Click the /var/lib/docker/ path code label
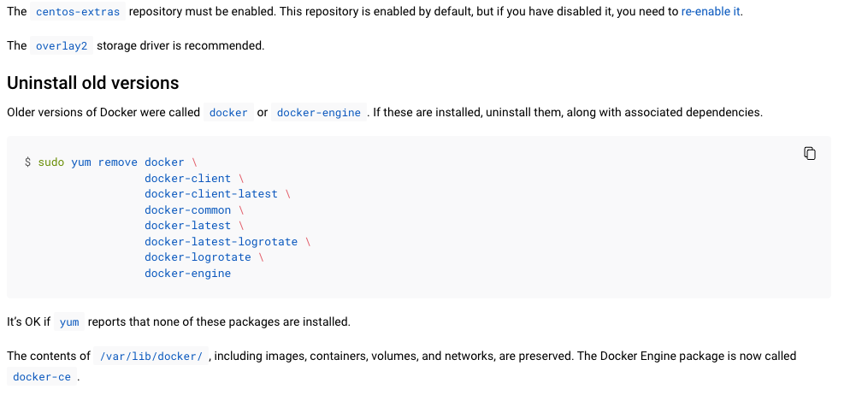 pyautogui.click(x=151, y=357)
